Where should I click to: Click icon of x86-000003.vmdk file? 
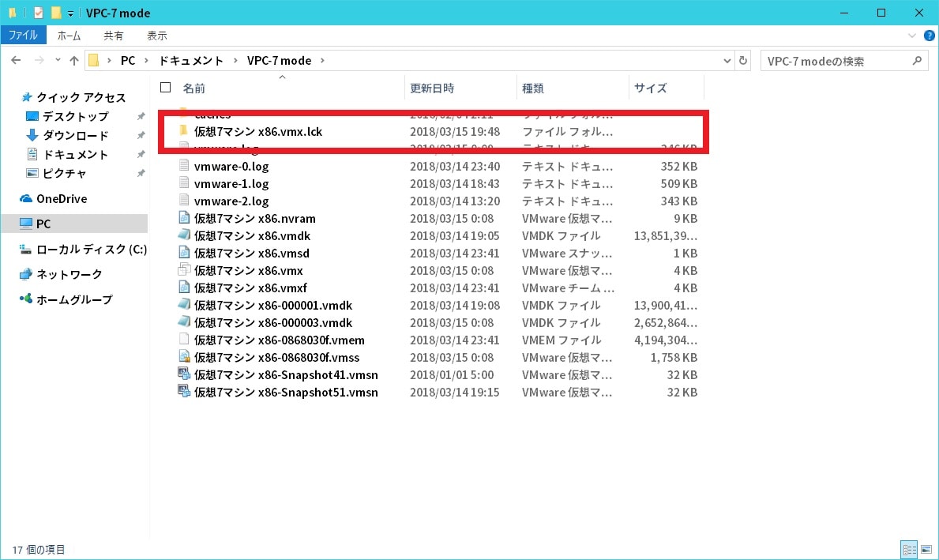pyautogui.click(x=185, y=322)
